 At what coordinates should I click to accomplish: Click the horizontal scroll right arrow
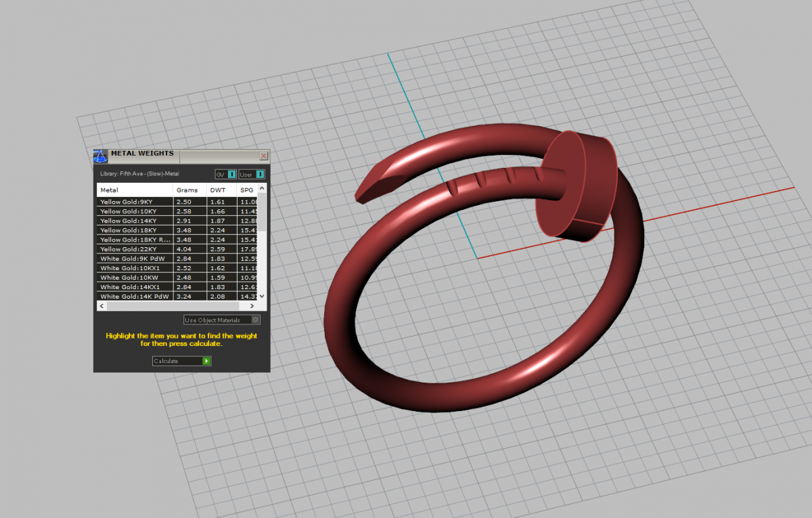coord(254,306)
